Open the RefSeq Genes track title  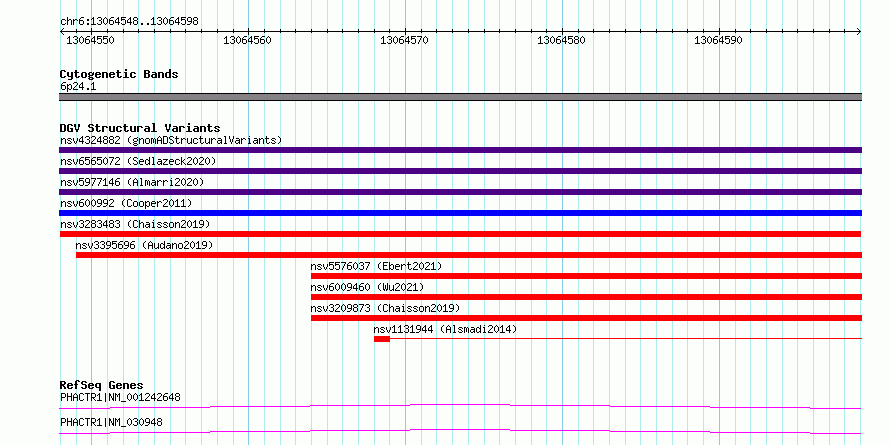pyautogui.click(x=102, y=386)
